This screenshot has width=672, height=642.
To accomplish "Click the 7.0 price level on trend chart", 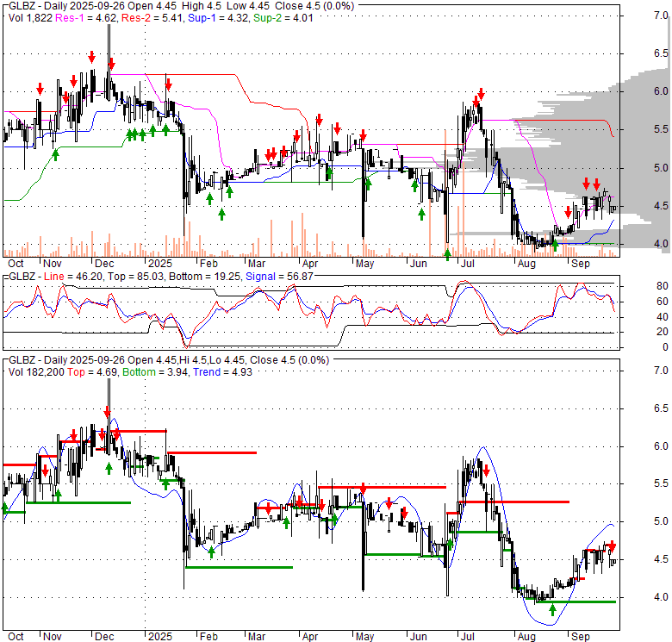I will tap(661, 371).
